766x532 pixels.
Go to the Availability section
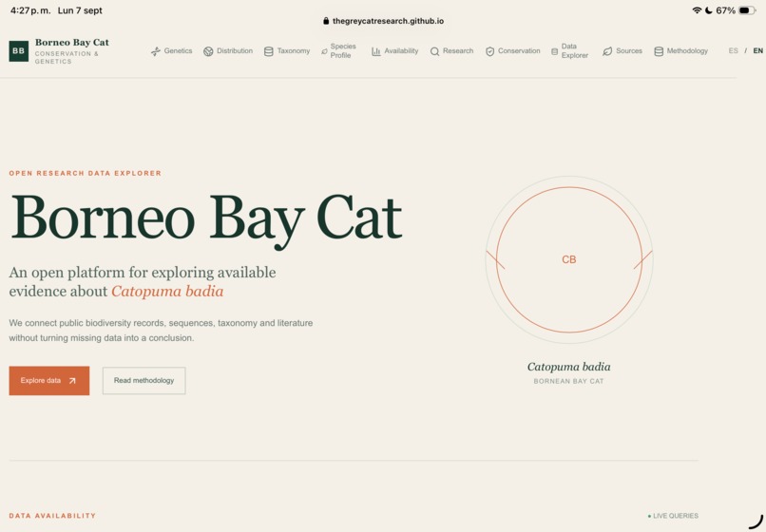pyautogui.click(x=394, y=50)
